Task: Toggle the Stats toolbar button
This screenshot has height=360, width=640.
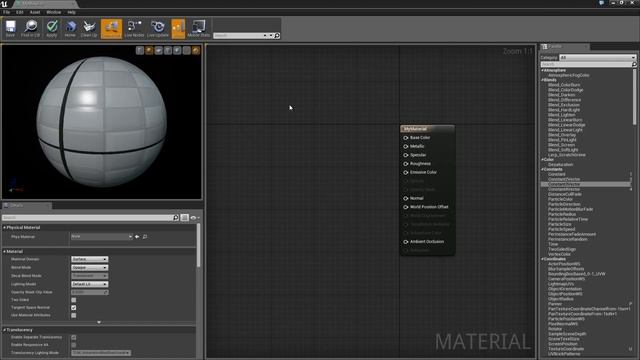Action: 178,29
